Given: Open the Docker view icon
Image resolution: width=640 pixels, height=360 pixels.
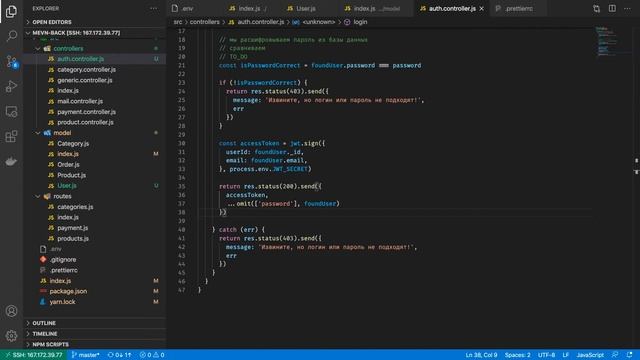Looking at the screenshot, I should point(11,161).
